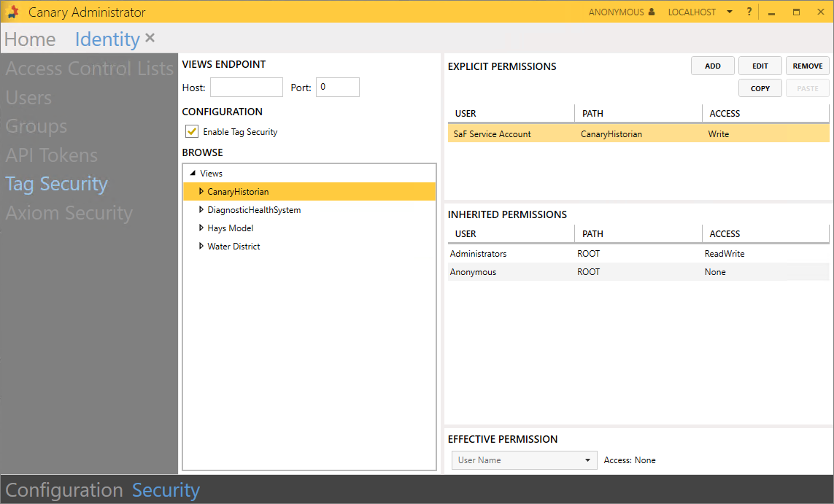834x504 pixels.
Task: Click the ANONYMOUS user label
Action: pyautogui.click(x=616, y=12)
